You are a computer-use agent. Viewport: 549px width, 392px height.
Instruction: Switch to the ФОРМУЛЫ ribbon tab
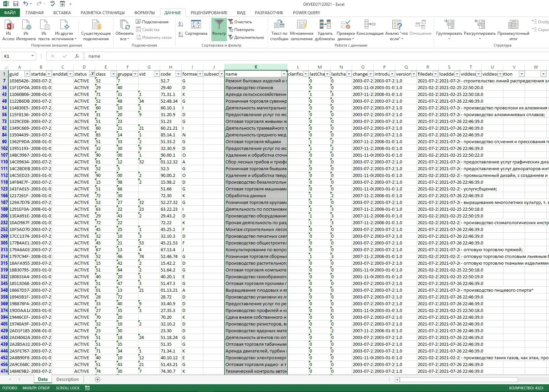tap(145, 12)
